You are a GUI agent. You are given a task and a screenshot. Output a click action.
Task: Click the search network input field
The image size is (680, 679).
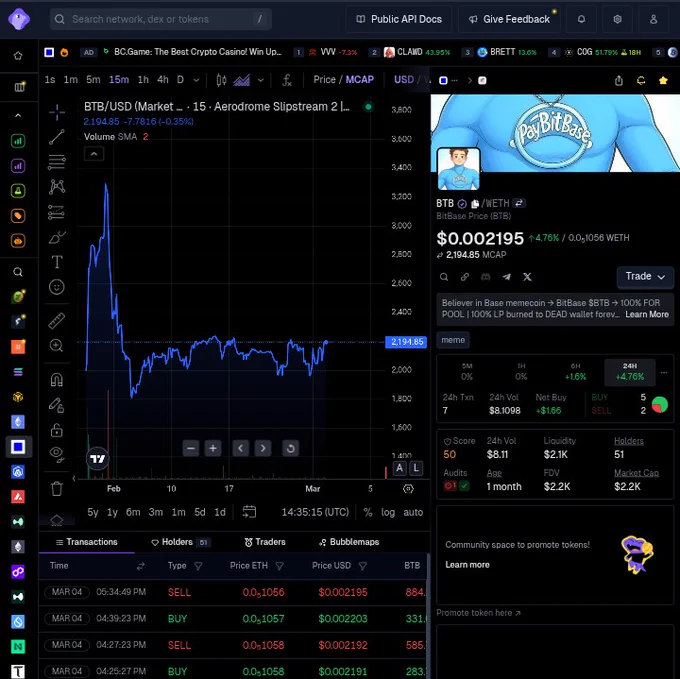pyautogui.click(x=161, y=19)
